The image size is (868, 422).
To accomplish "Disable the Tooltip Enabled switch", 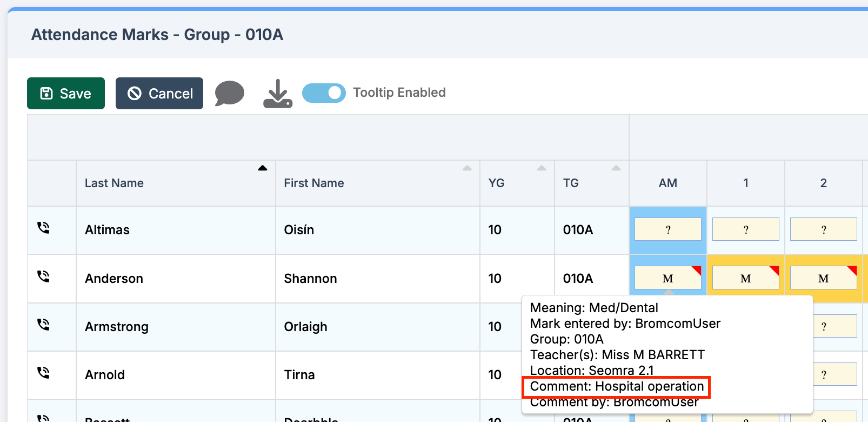I will coord(324,93).
